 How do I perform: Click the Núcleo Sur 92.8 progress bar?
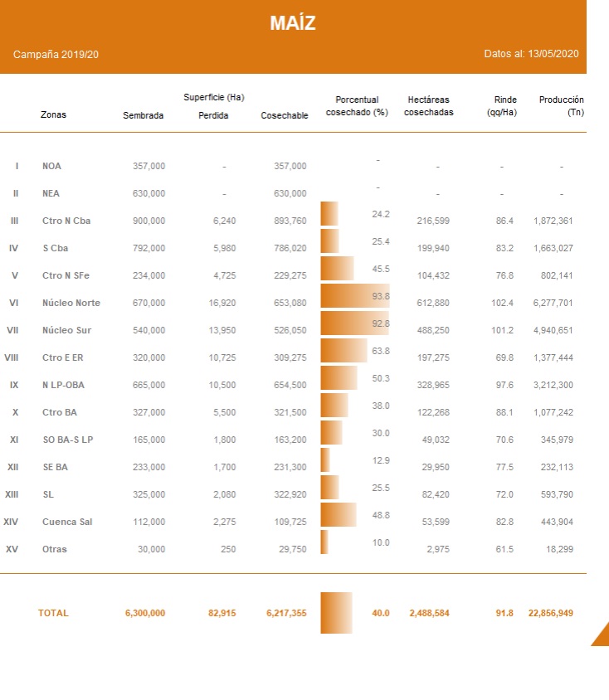(355, 323)
